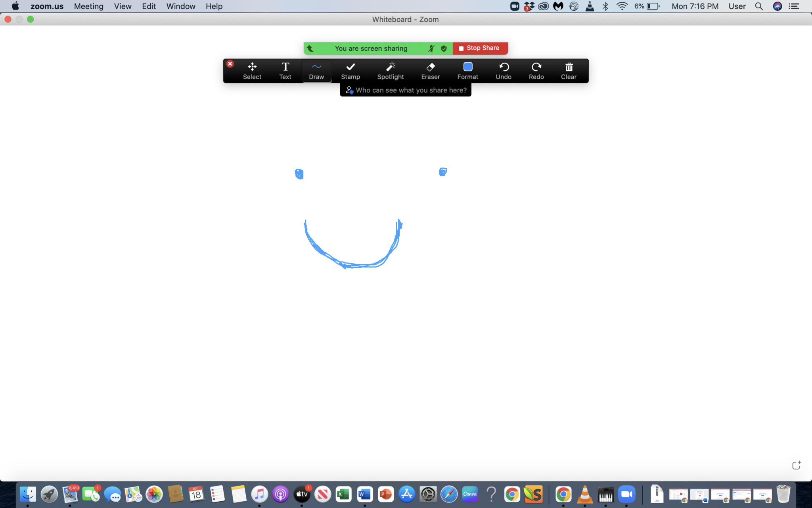The width and height of the screenshot is (812, 508).
Task: Toggle the muted microphone icon
Action: click(x=431, y=48)
